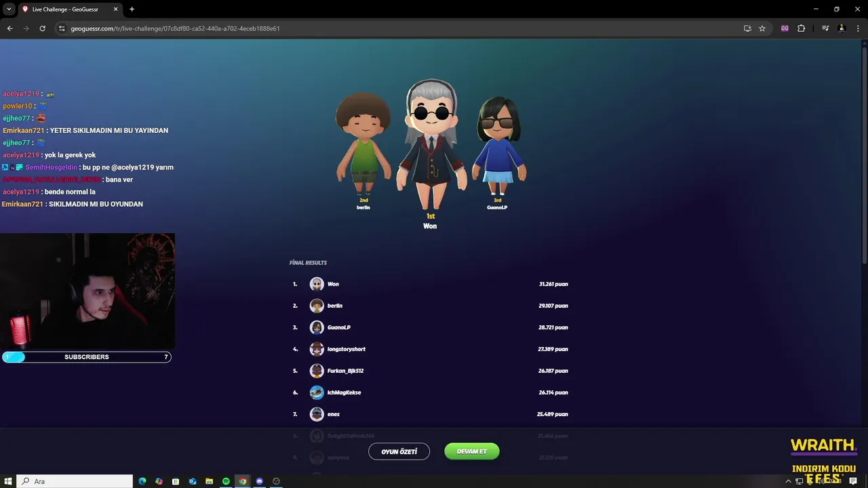Click the 29.107 puan score
868x488 pixels.
click(x=553, y=306)
